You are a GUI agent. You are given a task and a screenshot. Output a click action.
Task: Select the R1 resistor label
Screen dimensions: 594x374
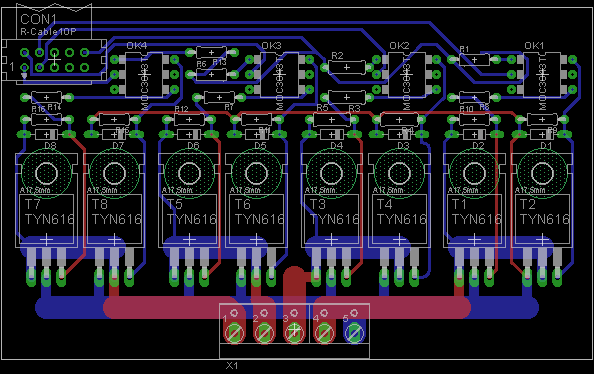464,49
